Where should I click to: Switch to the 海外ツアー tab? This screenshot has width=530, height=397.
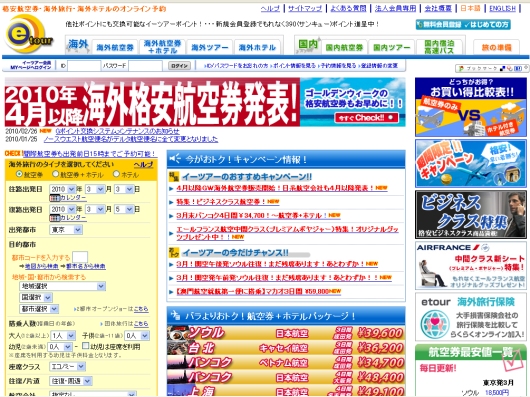(x=210, y=47)
